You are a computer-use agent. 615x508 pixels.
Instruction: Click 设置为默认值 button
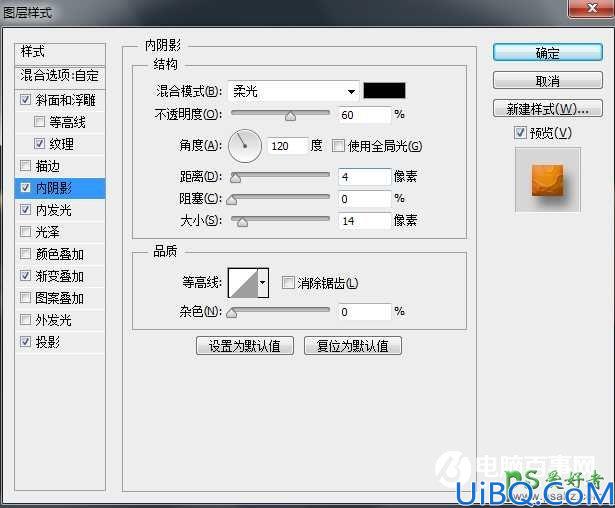pyautogui.click(x=245, y=346)
